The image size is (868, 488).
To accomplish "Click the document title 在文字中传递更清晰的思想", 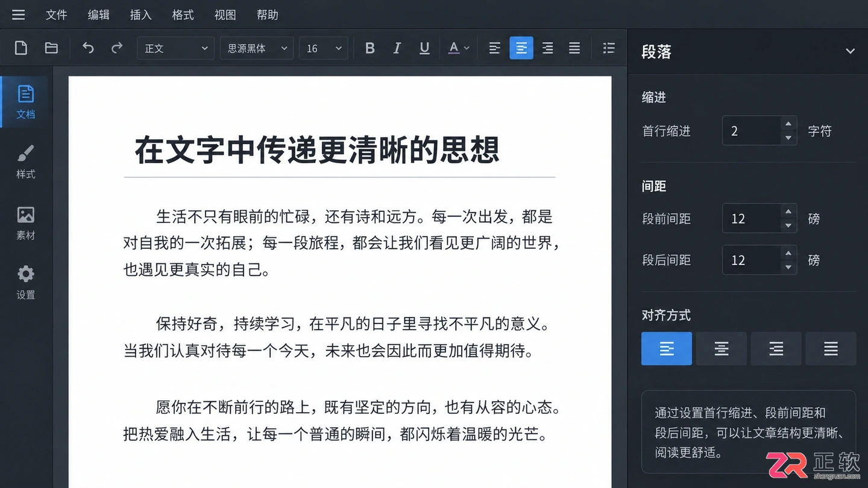I will pyautogui.click(x=317, y=150).
